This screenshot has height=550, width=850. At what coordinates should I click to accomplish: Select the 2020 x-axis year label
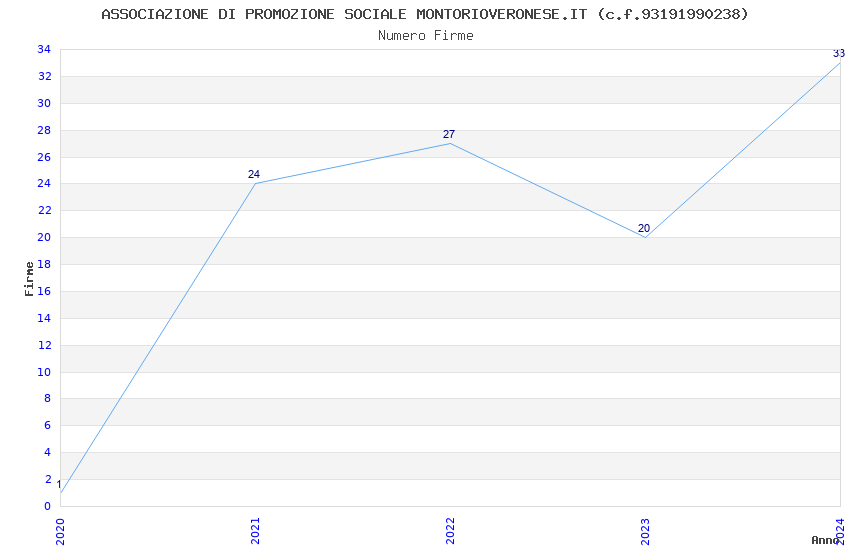coord(60,531)
